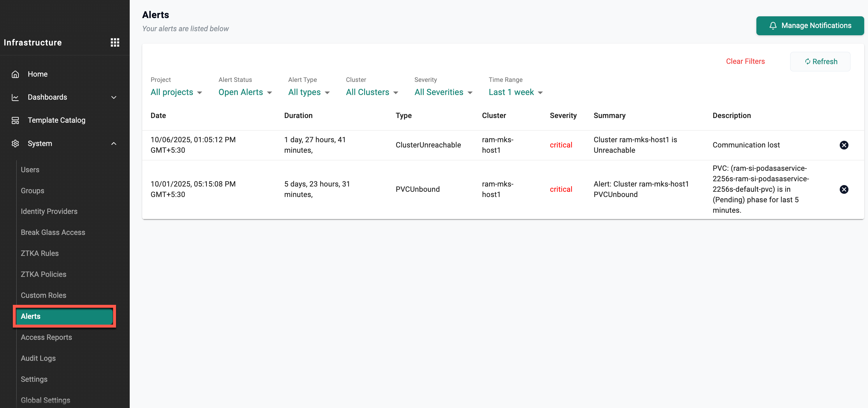This screenshot has width=868, height=408.
Task: Click the Dashboards chart icon
Action: pos(15,97)
